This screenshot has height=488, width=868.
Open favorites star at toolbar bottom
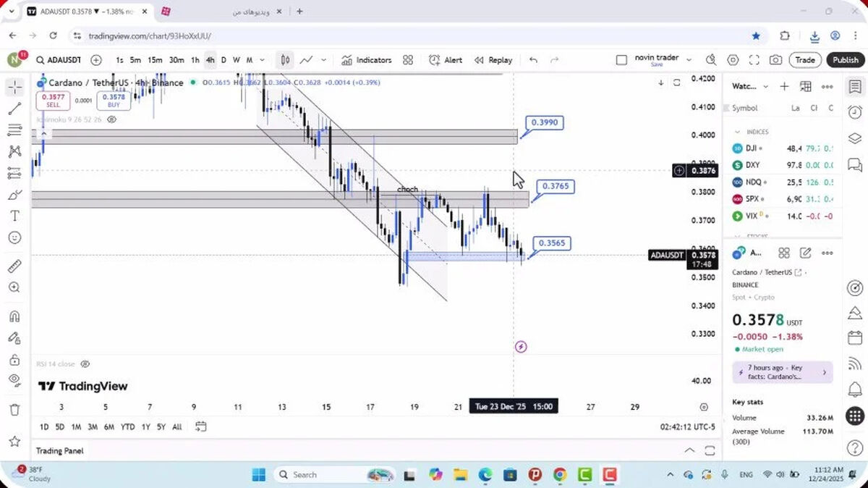point(14,441)
